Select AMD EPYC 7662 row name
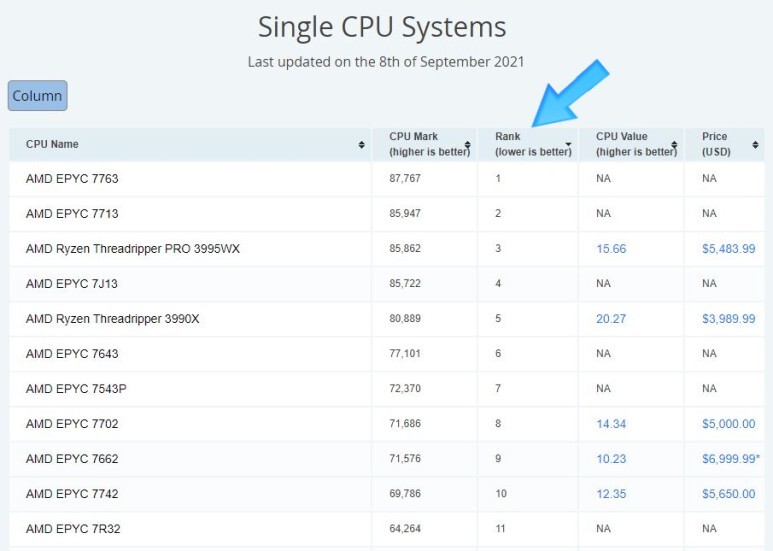 pos(72,459)
